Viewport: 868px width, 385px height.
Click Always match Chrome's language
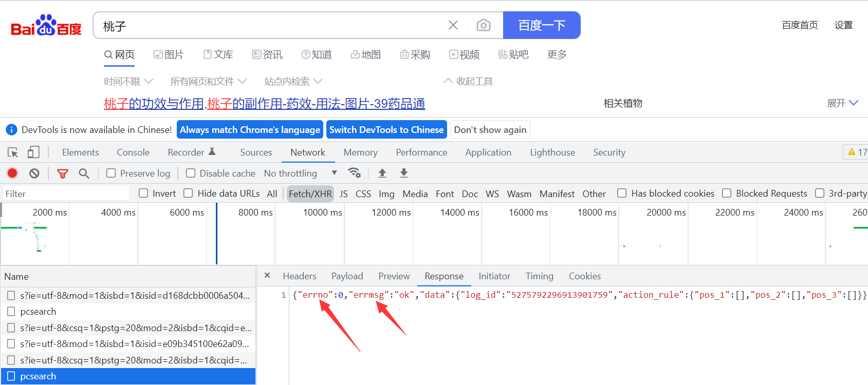point(250,130)
